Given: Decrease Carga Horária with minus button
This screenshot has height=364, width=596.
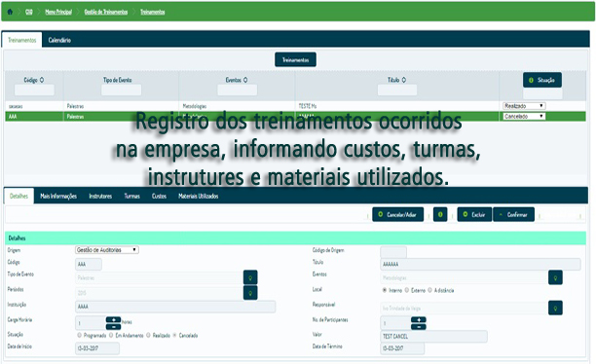Looking at the screenshot, I should 113,327.
